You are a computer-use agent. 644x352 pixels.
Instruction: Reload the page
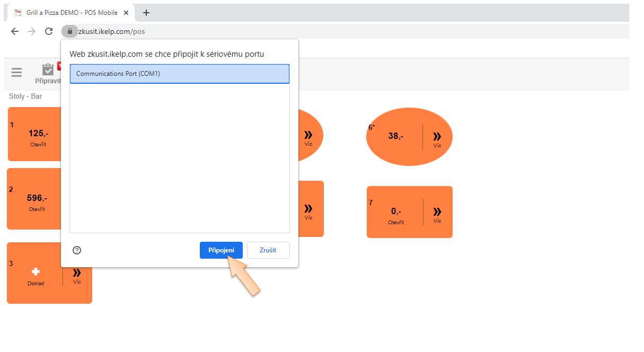49,31
